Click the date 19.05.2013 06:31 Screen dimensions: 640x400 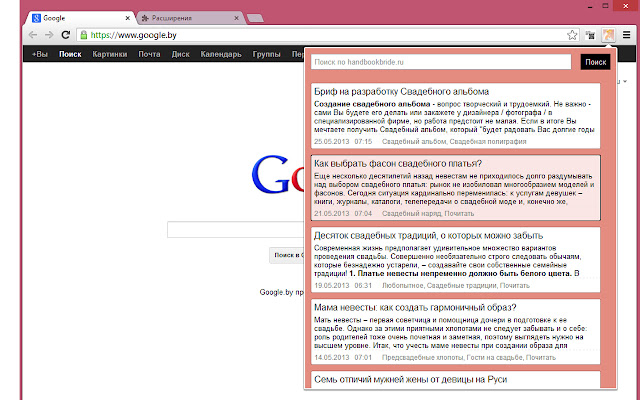click(343, 285)
